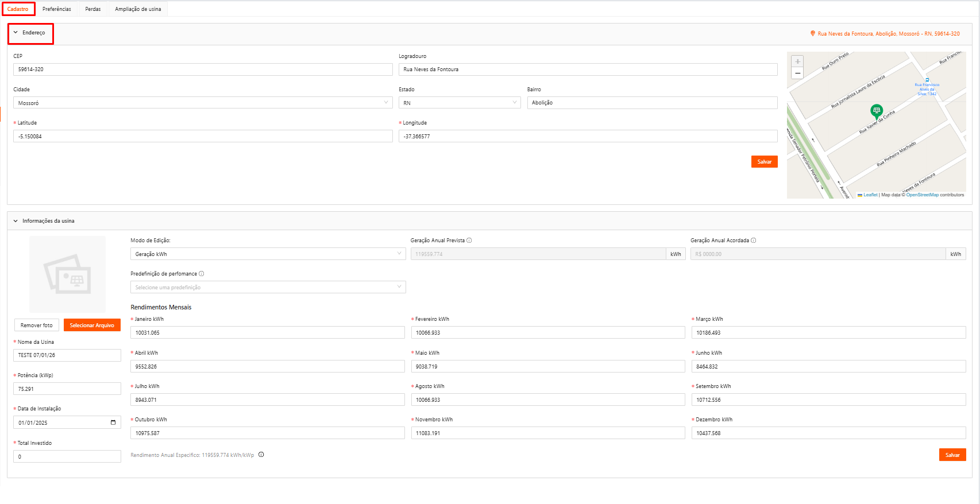Viewport: 980px width, 504px height.
Task: Click the CEP input field
Action: [203, 69]
